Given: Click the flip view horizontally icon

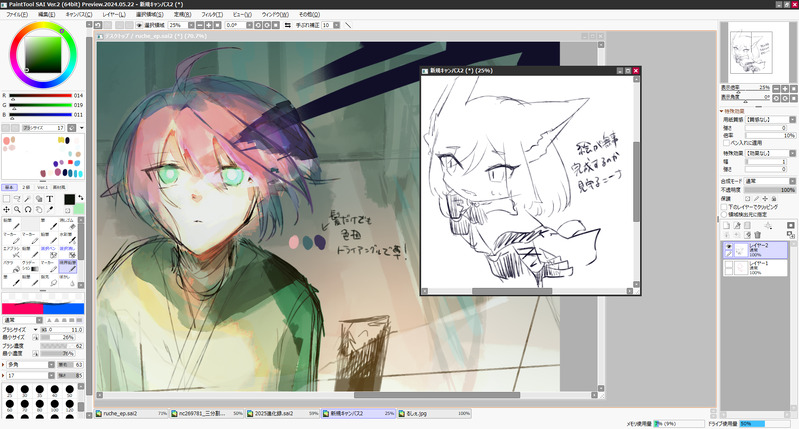Looking at the screenshot, I should 287,25.
